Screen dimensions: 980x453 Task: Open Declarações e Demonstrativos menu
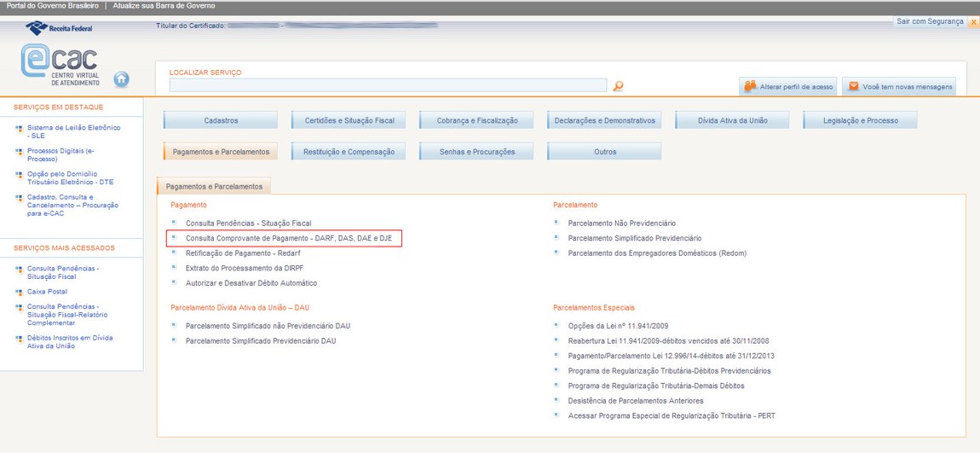(604, 120)
